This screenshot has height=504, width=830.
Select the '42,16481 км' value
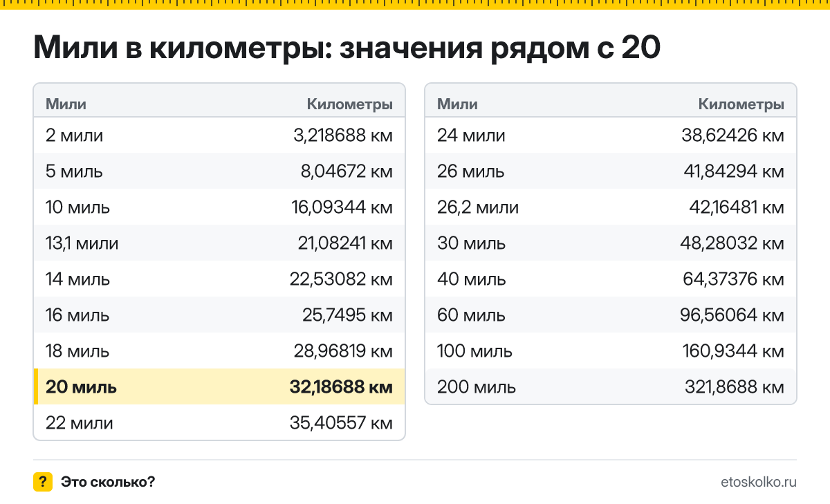[x=736, y=207]
